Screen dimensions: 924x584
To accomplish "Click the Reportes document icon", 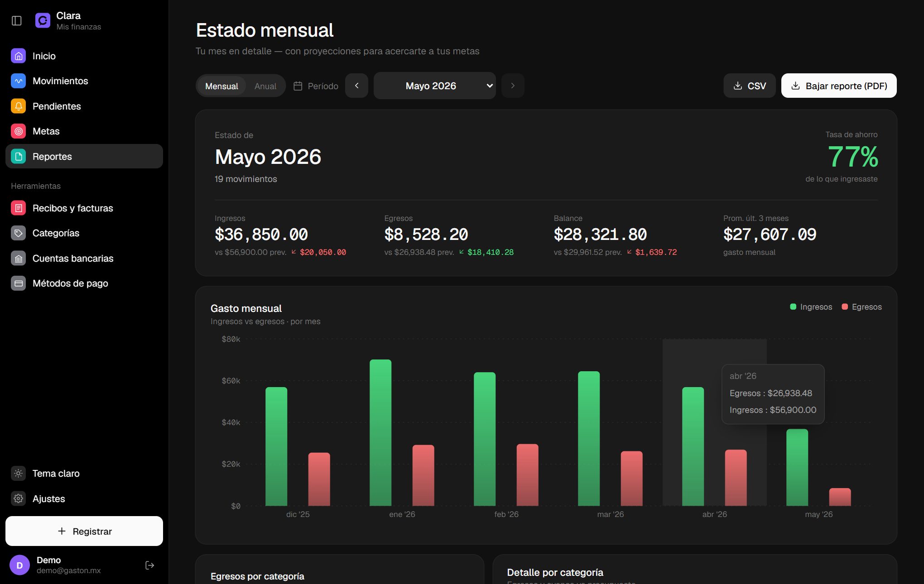I will (x=19, y=157).
